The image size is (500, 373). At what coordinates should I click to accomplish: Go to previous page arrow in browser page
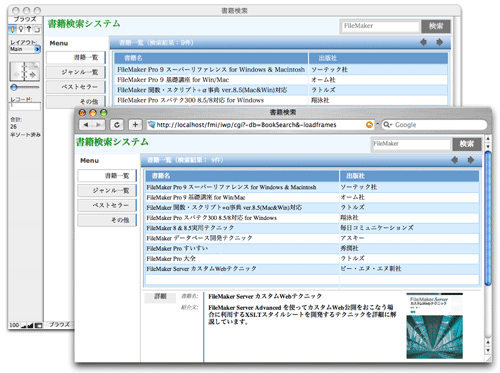(x=454, y=160)
